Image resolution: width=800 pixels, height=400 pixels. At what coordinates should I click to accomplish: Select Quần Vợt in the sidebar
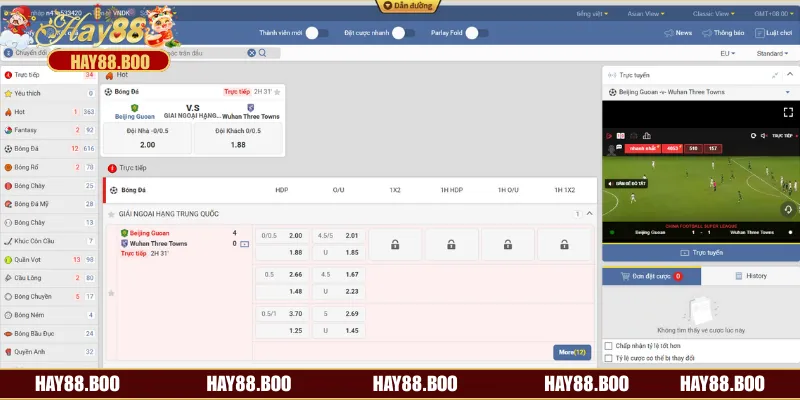pos(49,260)
